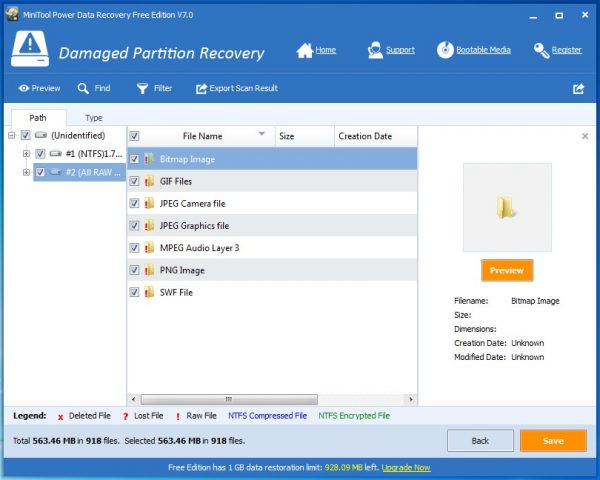
Task: Click the Size column header
Action: click(x=305, y=136)
